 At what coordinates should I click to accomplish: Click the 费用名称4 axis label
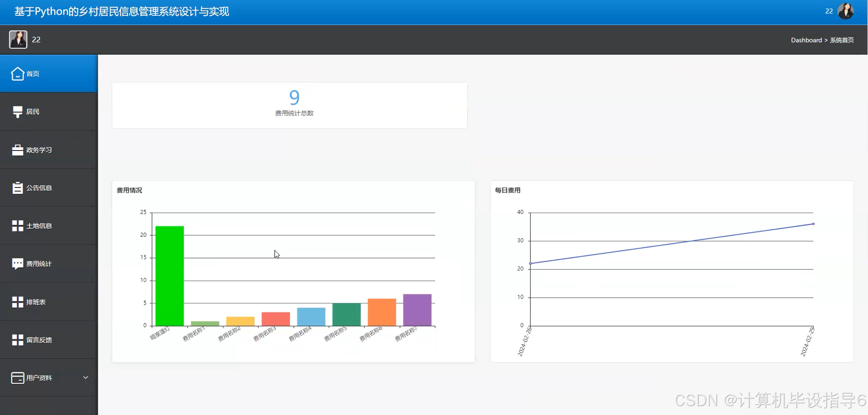point(300,334)
